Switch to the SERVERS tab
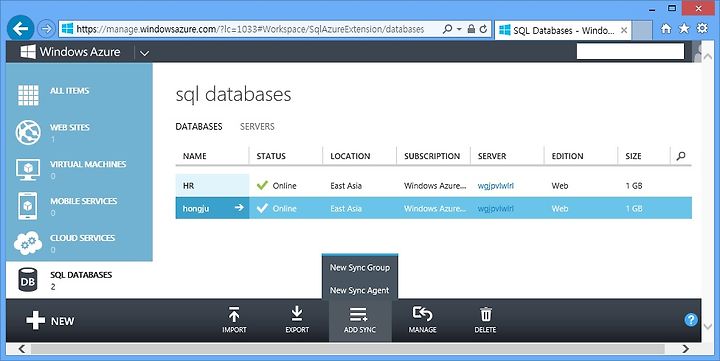This screenshot has width=720, height=361. [x=257, y=126]
